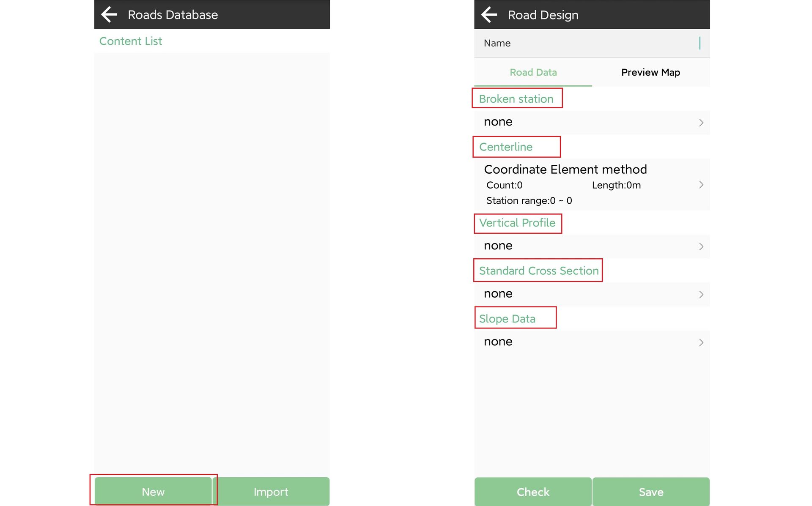This screenshot has height=506, width=812.
Task: Open Standard Cross Section chevron
Action: 701,294
